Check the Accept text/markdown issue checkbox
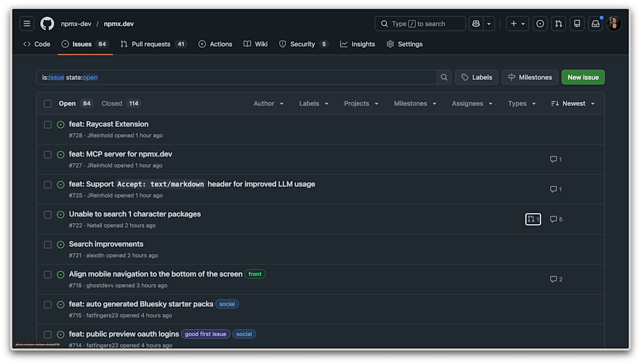The height and width of the screenshot is (364, 641). point(48,185)
